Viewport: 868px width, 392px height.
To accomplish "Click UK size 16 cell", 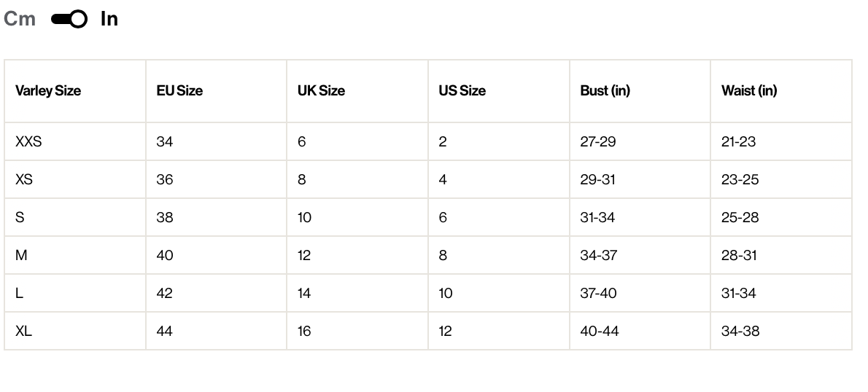I will click(304, 332).
